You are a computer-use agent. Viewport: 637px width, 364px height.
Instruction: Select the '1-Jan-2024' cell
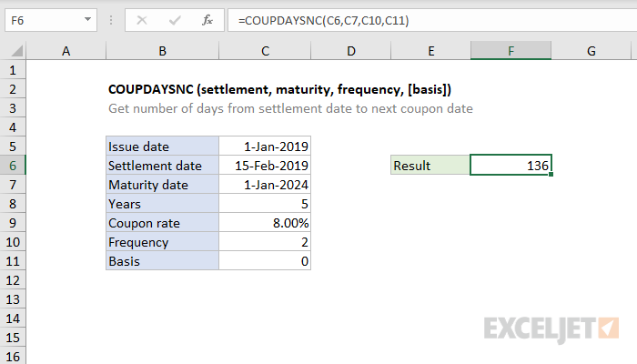[x=265, y=185]
